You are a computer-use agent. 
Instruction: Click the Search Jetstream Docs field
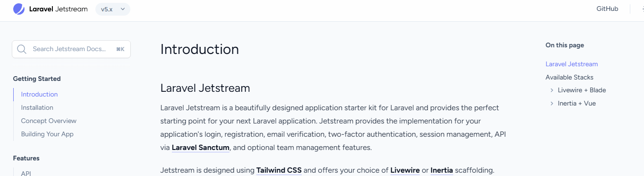71,49
